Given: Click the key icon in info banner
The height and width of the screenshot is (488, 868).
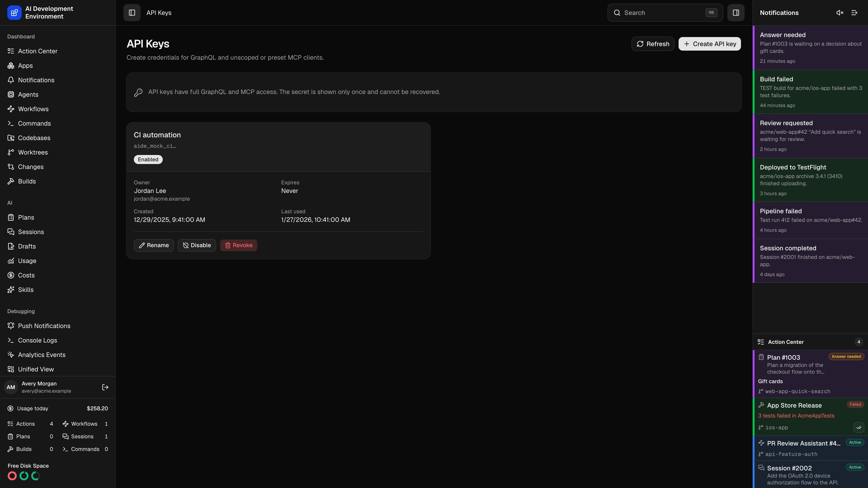Looking at the screenshot, I should [138, 92].
